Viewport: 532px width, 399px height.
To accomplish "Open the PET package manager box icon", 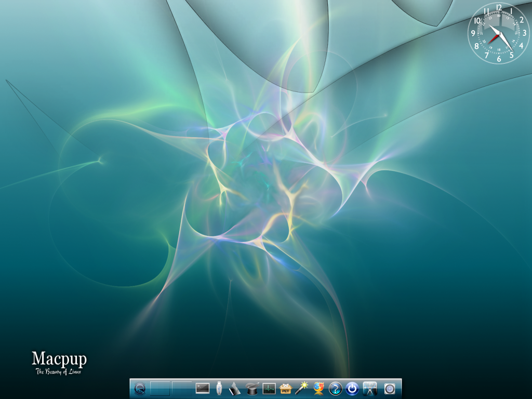I will (x=286, y=388).
